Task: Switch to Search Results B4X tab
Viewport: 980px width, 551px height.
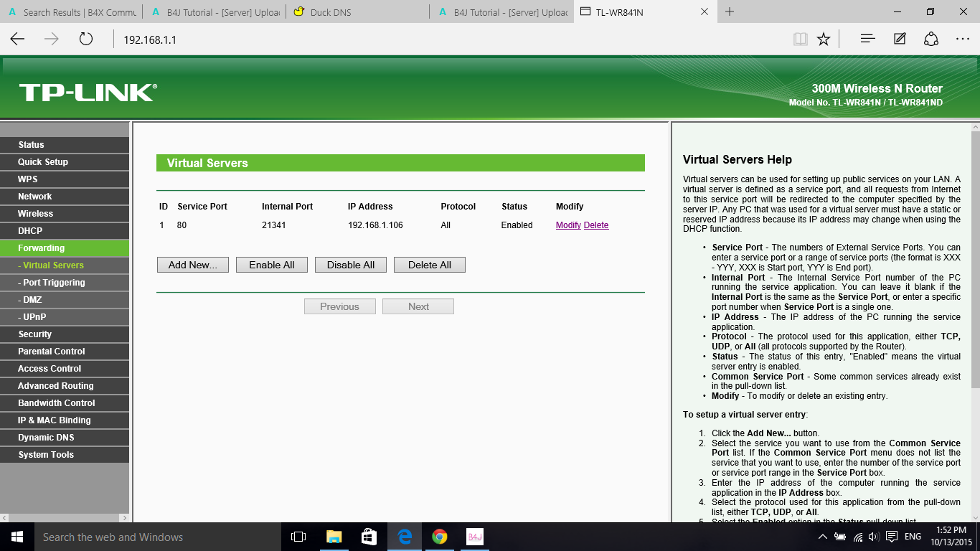Action: pos(72,12)
